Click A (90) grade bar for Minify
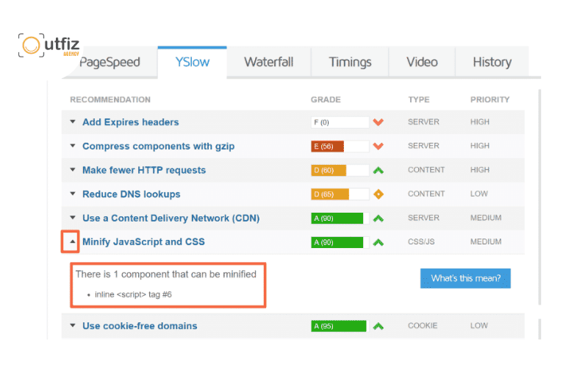Viewport: 588px width, 368px height. pyautogui.click(x=340, y=242)
